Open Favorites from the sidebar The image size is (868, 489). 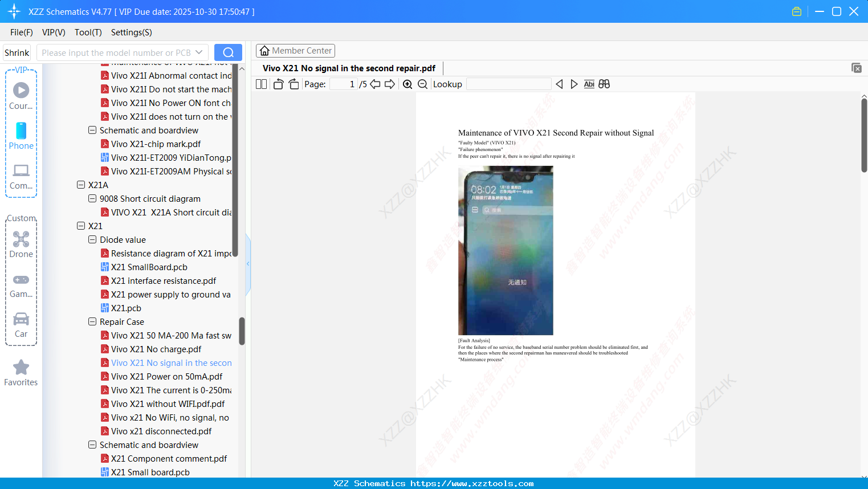(x=21, y=372)
